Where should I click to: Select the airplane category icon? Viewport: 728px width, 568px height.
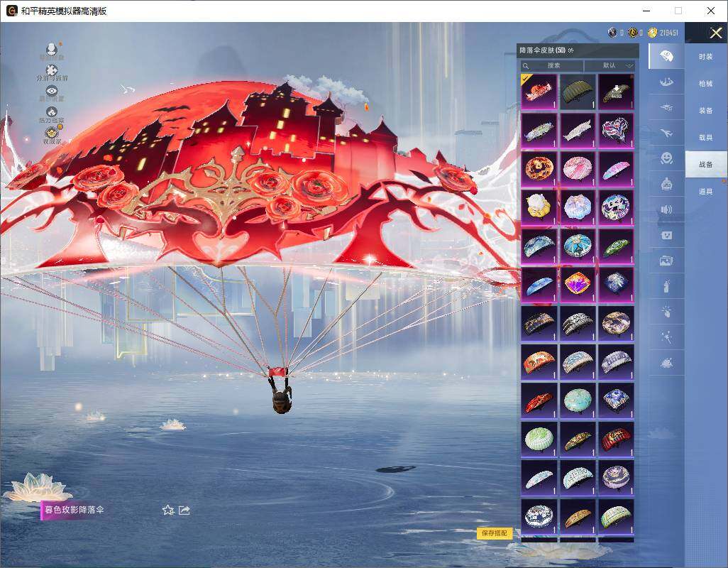666,133
